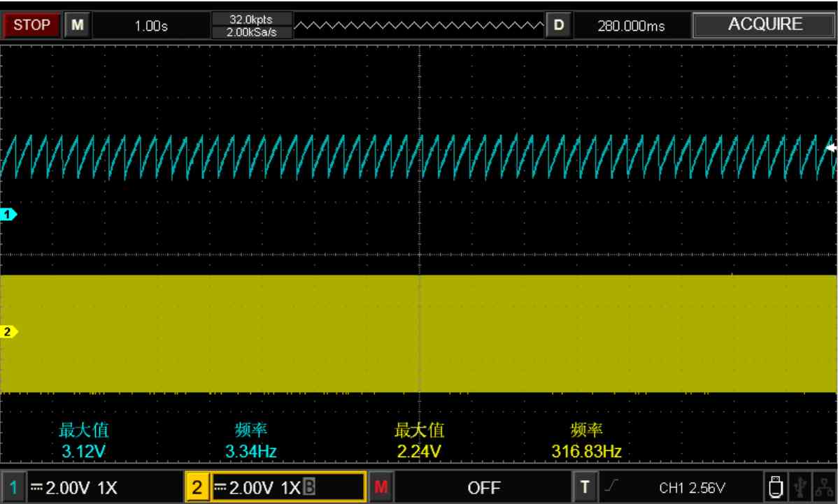Open the 280.000ms delay value field
838x504 pixels.
pyautogui.click(x=632, y=26)
